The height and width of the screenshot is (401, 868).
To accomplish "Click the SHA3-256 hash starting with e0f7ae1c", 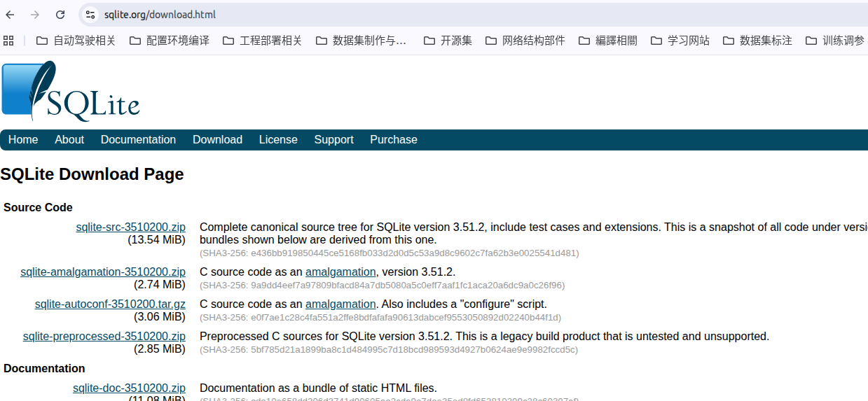I will click(380, 317).
